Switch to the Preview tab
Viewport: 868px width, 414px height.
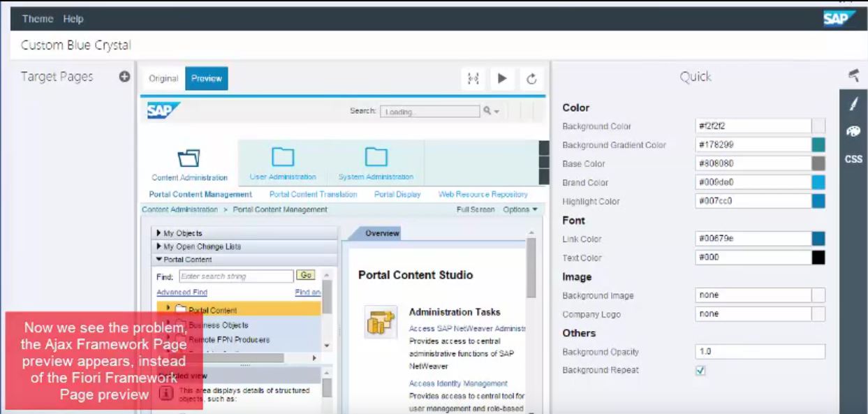(207, 79)
